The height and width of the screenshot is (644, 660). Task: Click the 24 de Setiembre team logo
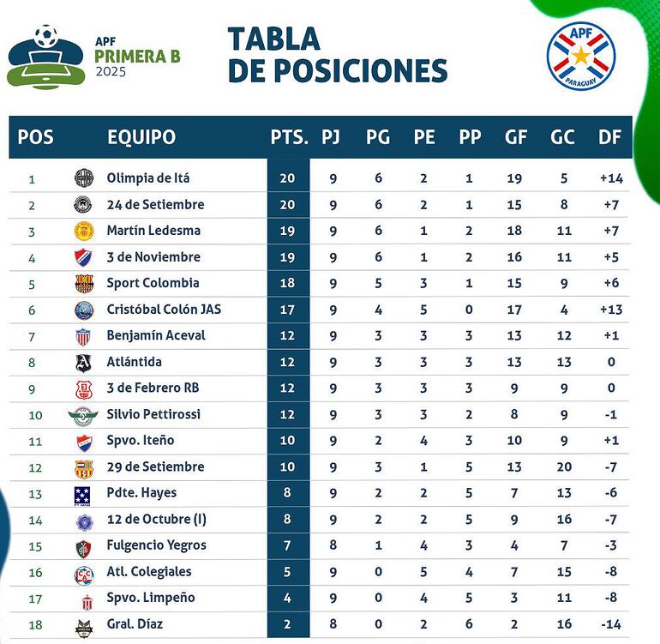pos(83,205)
